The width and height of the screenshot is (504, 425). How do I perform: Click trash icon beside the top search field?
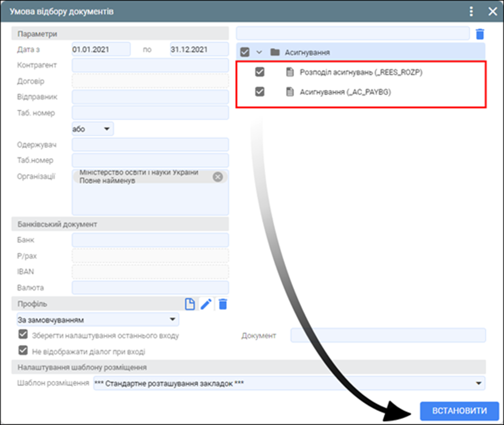[x=480, y=34]
